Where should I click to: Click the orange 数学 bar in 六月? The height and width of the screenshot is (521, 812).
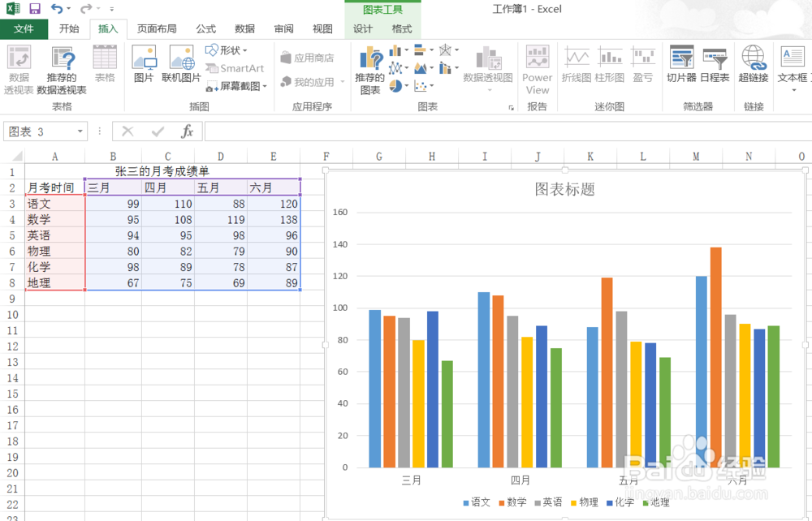[x=715, y=358]
